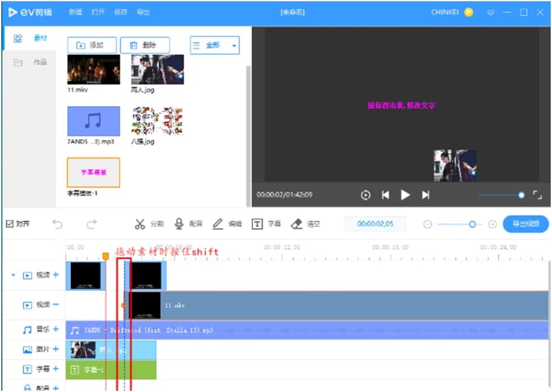The image size is (552, 392).
Task: Open the 全部 filter dropdown
Action: coord(215,46)
